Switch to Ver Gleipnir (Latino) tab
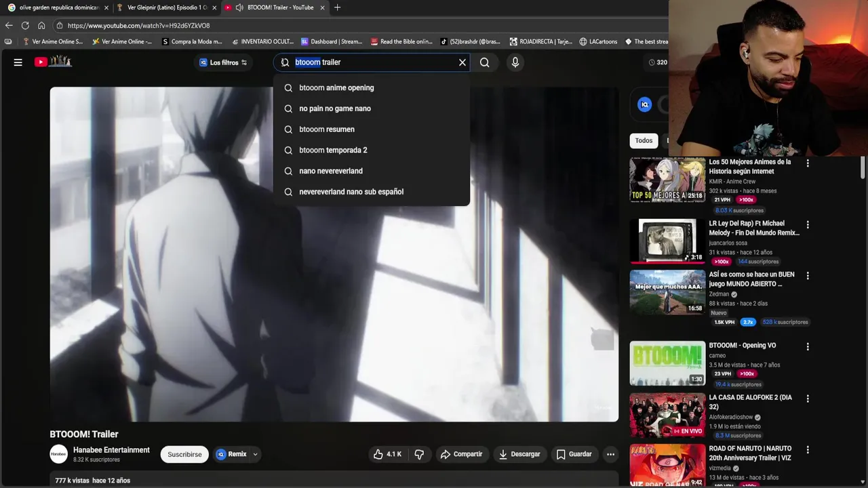 (166, 7)
